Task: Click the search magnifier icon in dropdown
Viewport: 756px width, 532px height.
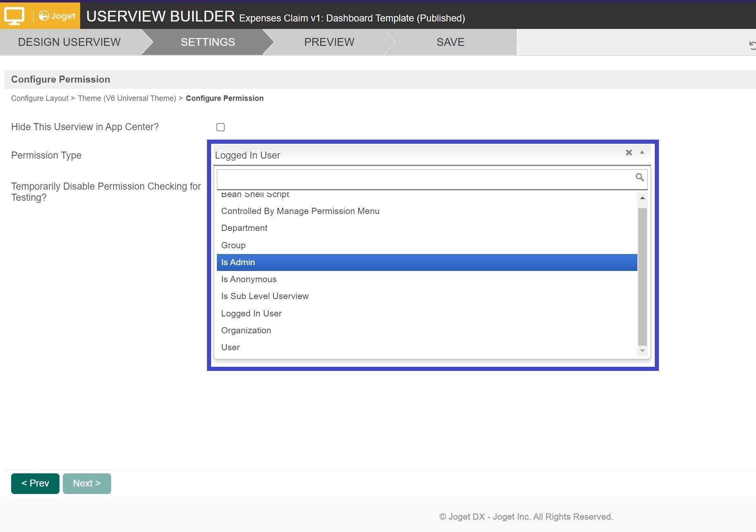Action: pyautogui.click(x=640, y=177)
